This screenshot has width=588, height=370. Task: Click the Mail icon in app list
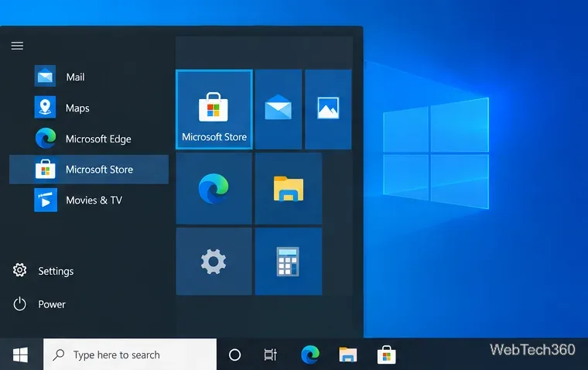(x=45, y=76)
